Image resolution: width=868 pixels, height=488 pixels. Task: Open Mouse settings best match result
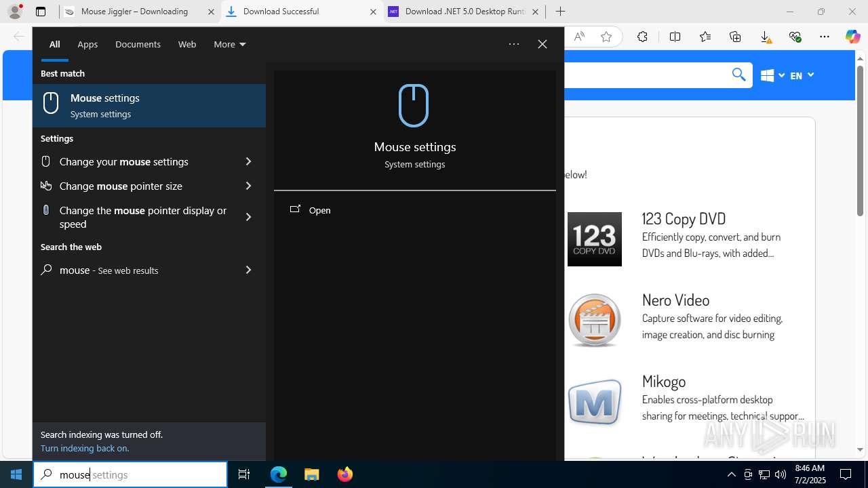149,106
